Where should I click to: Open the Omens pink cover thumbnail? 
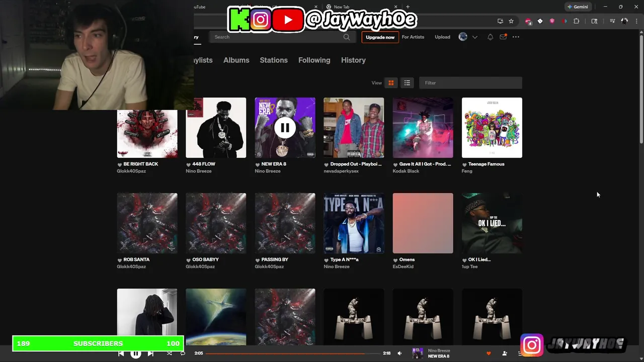[423, 223]
